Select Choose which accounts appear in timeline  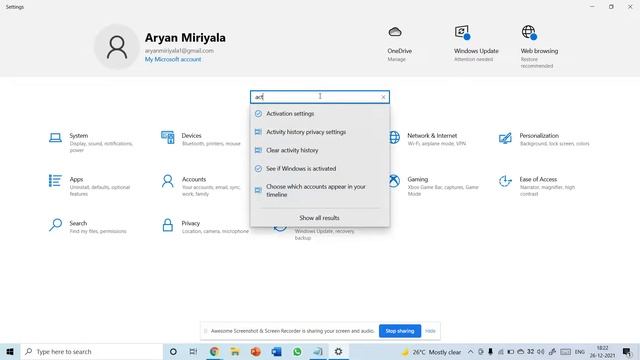coord(320,191)
